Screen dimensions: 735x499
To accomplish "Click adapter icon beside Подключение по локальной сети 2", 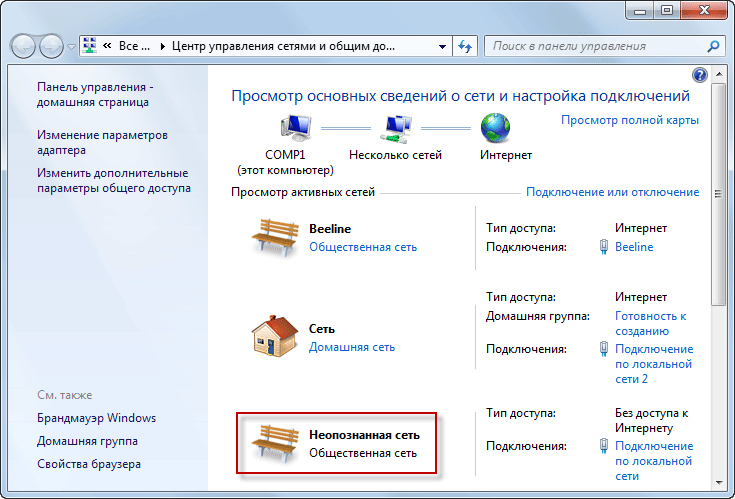I will (604, 349).
